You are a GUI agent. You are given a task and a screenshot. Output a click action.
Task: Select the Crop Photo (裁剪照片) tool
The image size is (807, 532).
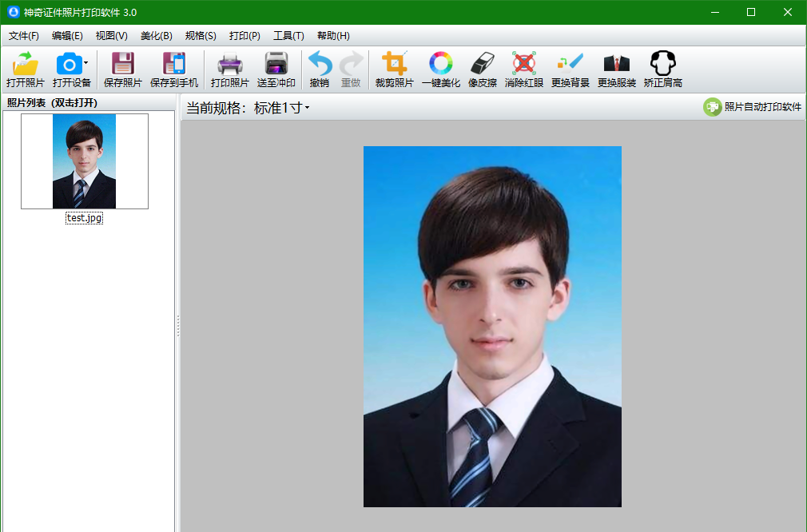tap(394, 64)
